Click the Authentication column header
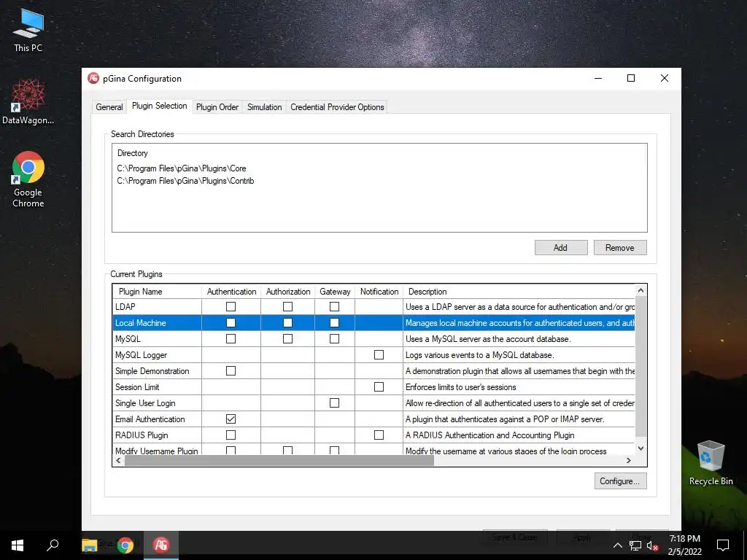This screenshot has width=747, height=560. (x=231, y=292)
